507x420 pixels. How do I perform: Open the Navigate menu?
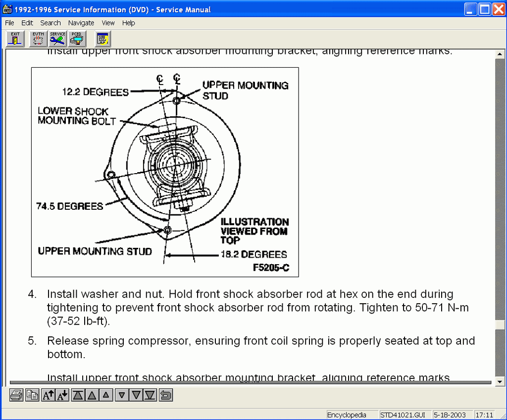81,23
